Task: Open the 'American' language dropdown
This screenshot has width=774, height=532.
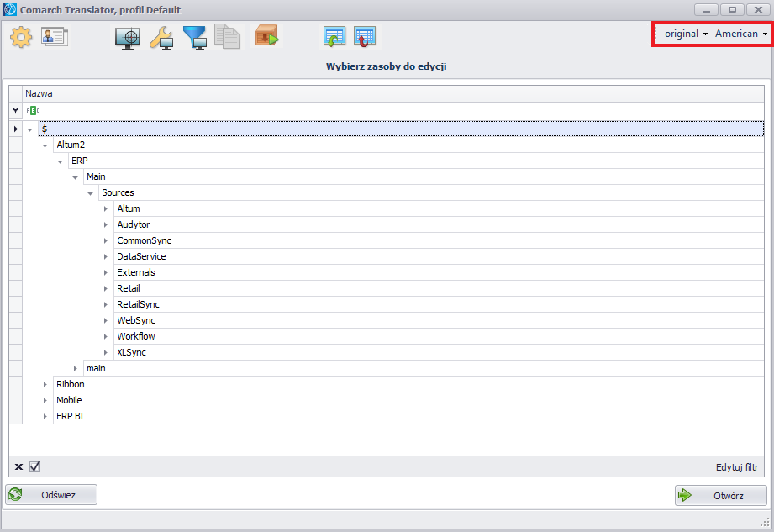Action: click(x=741, y=34)
